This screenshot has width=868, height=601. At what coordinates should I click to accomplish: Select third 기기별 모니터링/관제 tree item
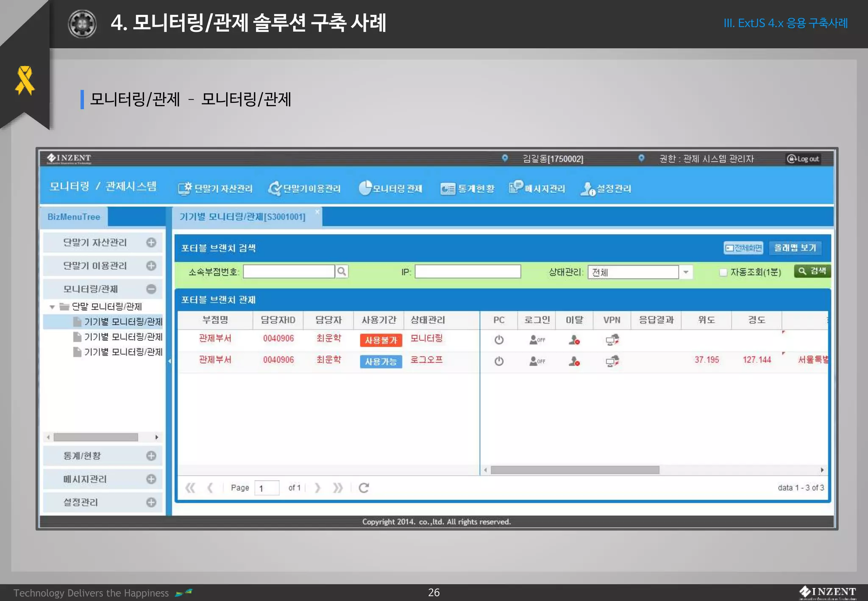[x=118, y=352]
